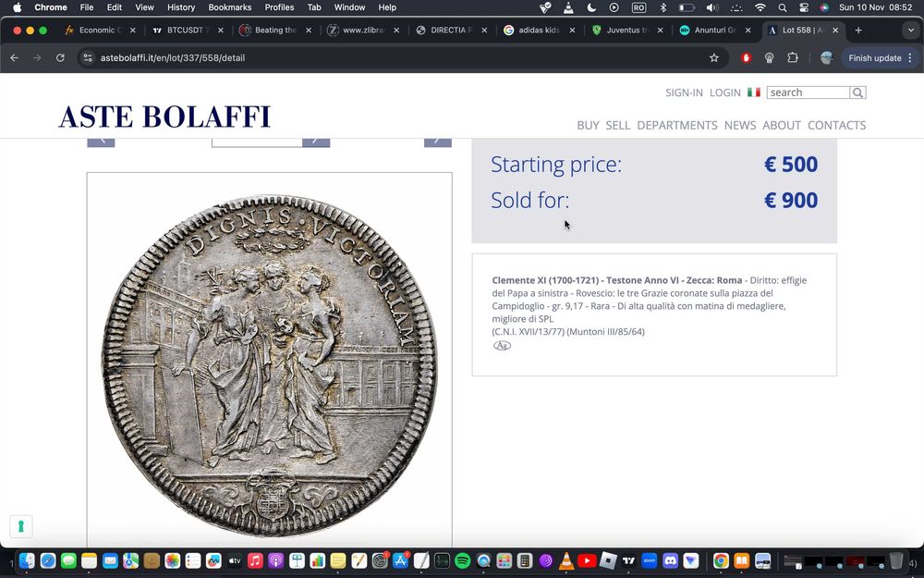Open the Bookmarks menu
Screen dimensions: 924x578
pos(230,7)
